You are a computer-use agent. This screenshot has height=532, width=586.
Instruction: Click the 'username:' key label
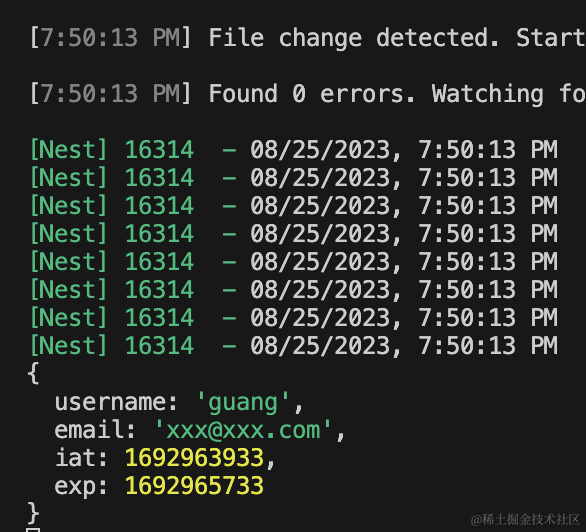[x=116, y=402]
